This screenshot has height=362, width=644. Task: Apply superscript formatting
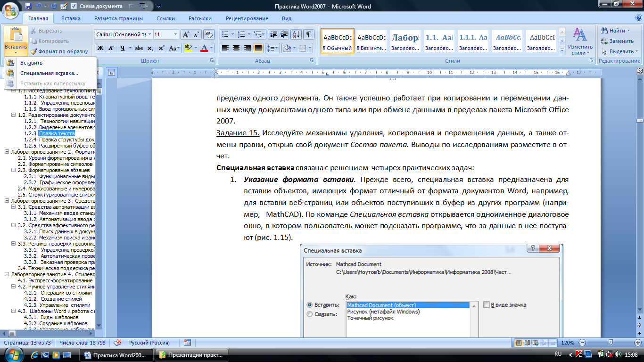coord(161,48)
